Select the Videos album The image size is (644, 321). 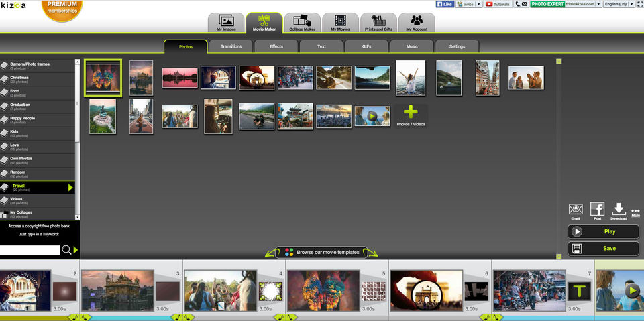(x=38, y=201)
